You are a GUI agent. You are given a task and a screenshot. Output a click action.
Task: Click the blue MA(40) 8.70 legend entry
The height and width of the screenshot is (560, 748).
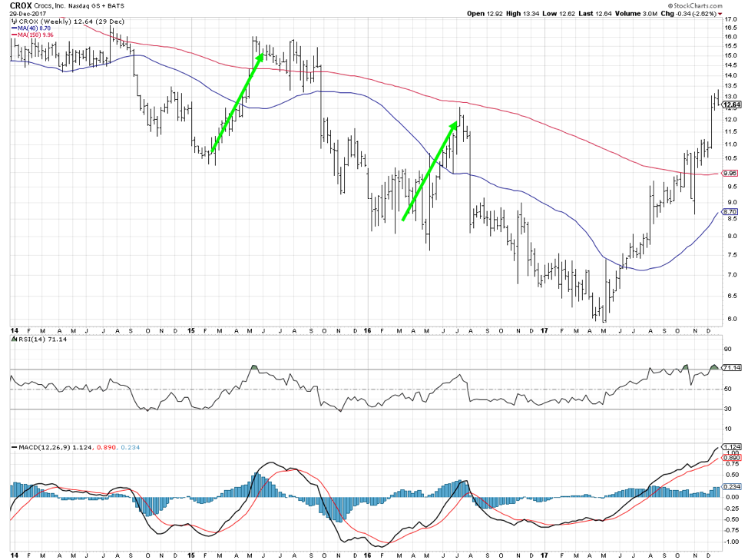[31, 28]
